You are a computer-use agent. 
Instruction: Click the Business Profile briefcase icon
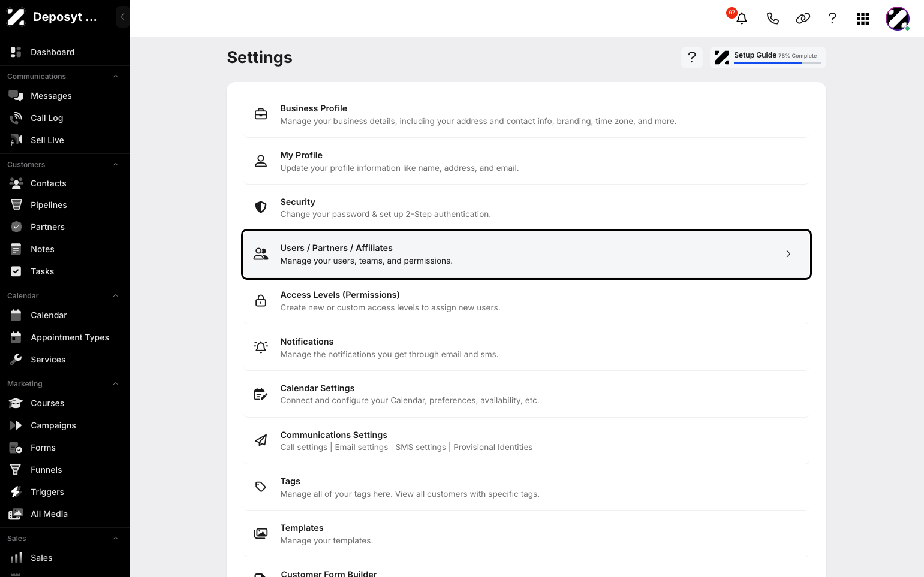(261, 114)
